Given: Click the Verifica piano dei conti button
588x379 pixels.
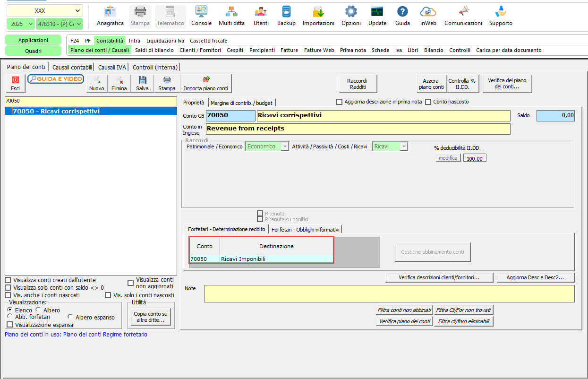Looking at the screenshot, I should point(405,321).
